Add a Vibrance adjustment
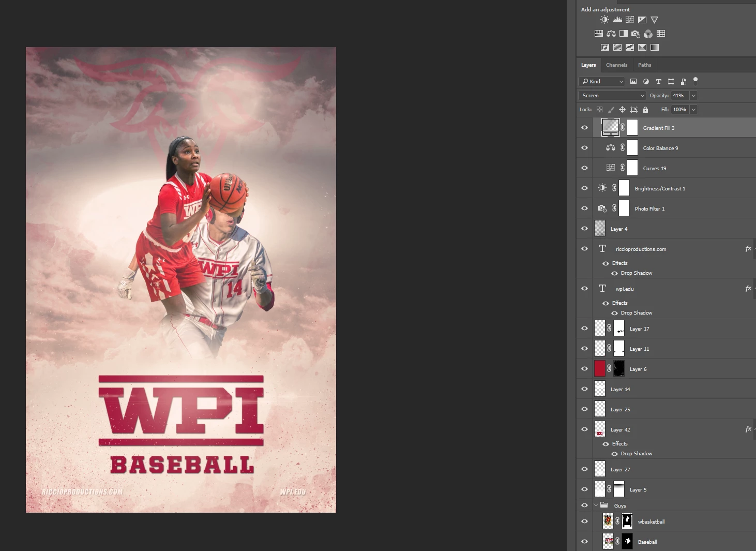Image resolution: width=756 pixels, height=551 pixels. tap(655, 20)
